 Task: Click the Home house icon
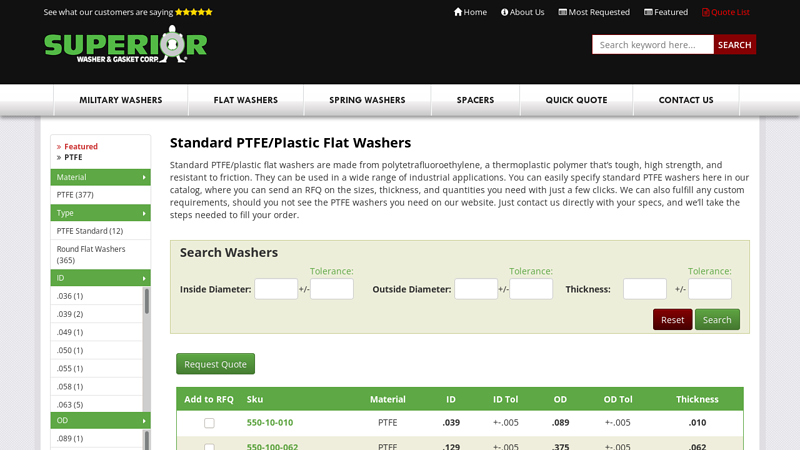pos(458,12)
